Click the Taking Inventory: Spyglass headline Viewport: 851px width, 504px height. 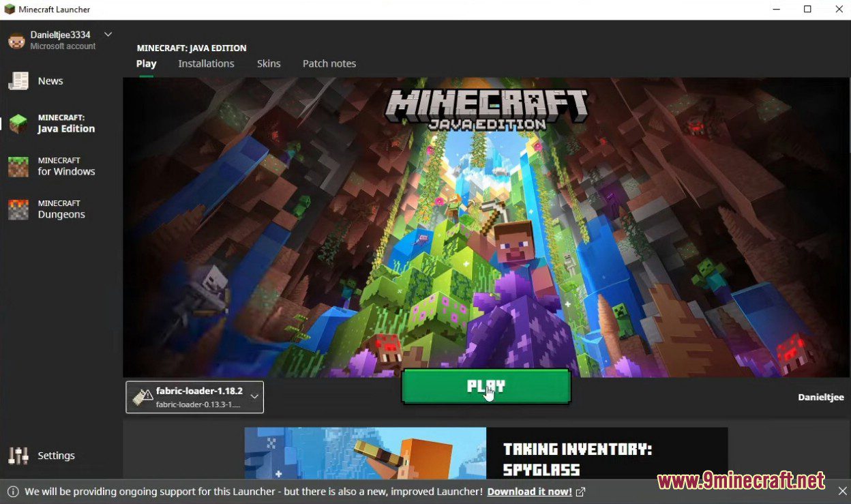[x=577, y=459]
